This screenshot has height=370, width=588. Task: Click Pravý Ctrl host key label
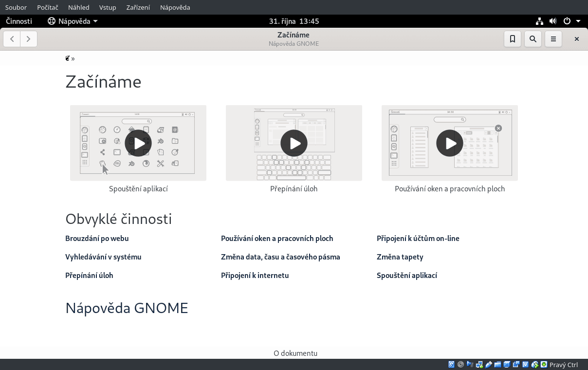click(564, 365)
